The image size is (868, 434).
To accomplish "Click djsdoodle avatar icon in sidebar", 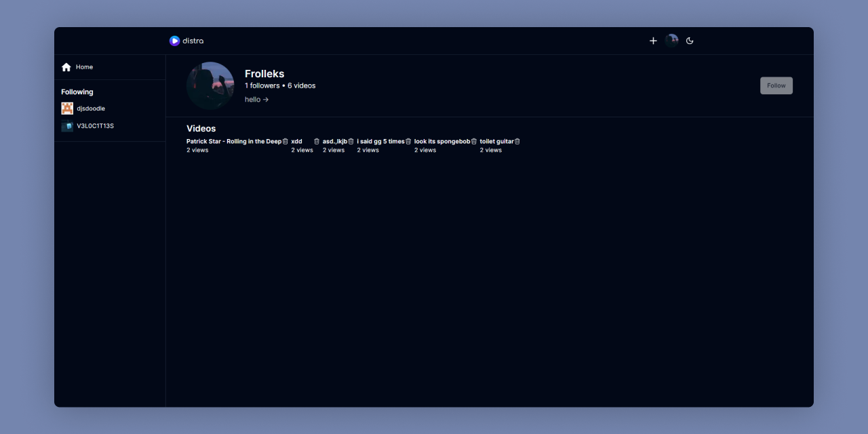I will 67,108.
